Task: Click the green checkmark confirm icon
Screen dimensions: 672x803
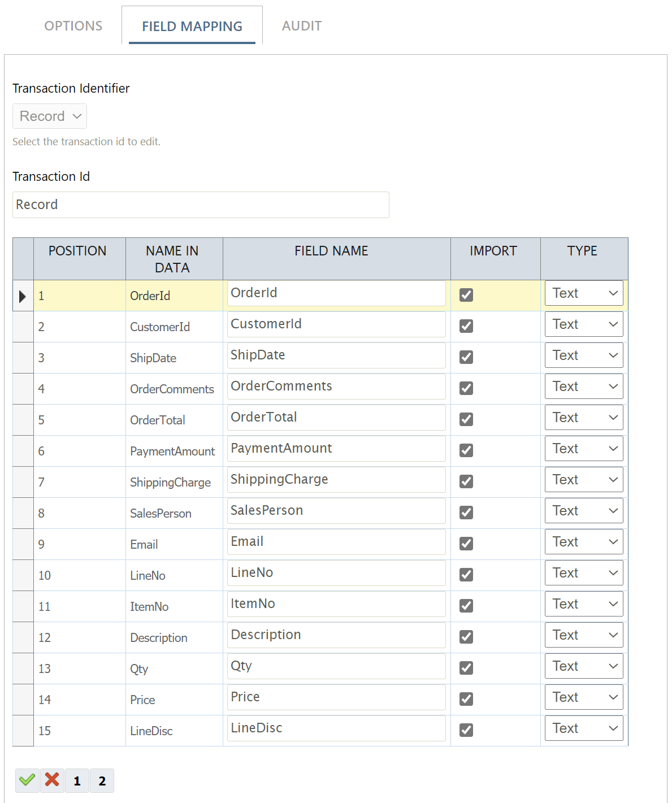Action: tap(27, 780)
